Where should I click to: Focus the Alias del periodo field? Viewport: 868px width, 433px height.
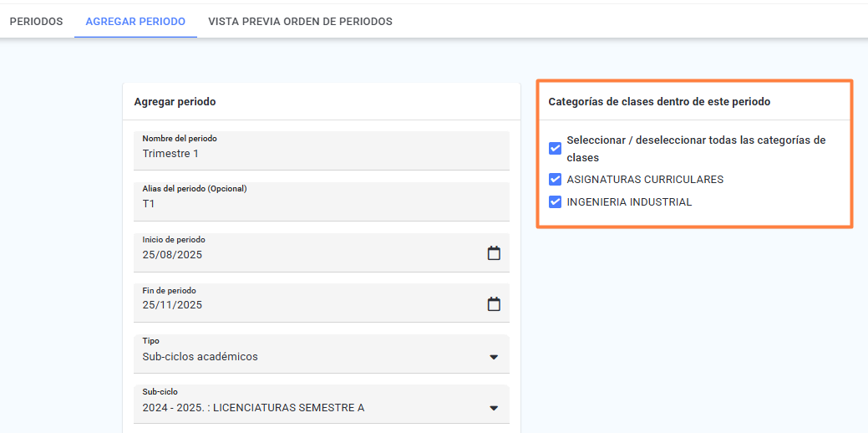[x=322, y=201]
